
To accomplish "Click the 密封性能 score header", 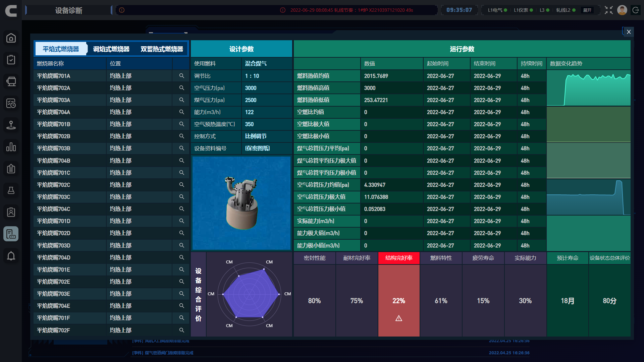I will (314, 258).
